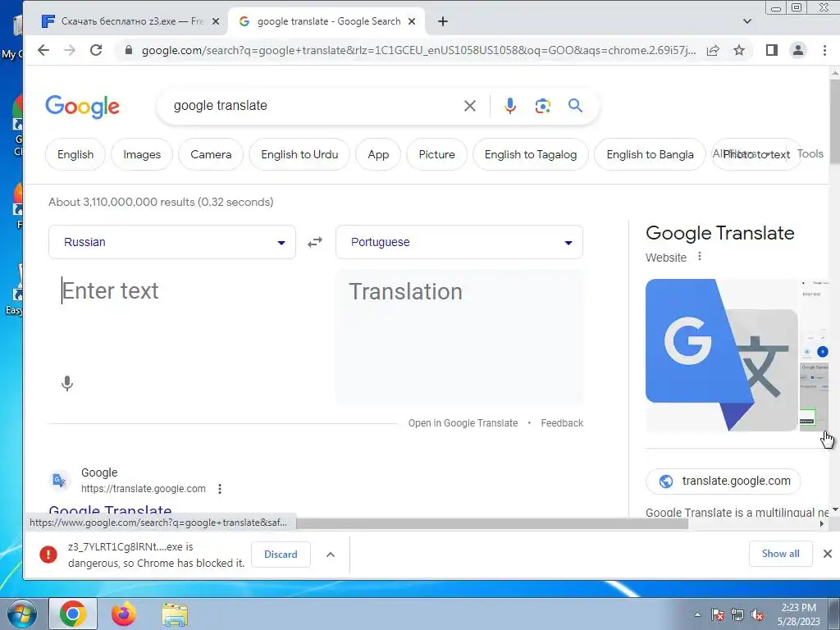
Task: Open options for translate.google.com result
Action: 220,489
